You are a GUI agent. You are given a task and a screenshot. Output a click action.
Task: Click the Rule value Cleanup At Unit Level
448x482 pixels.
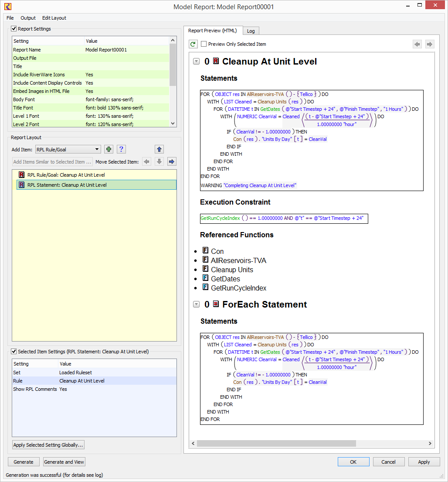82,381
